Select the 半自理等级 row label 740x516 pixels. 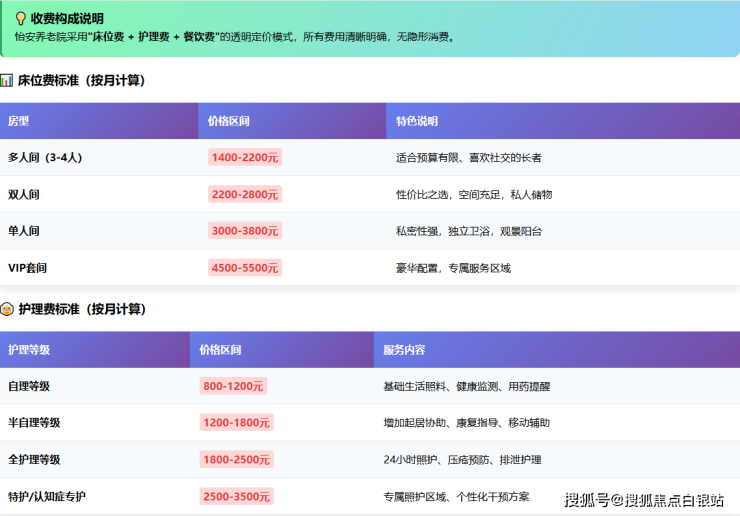pyautogui.click(x=34, y=423)
